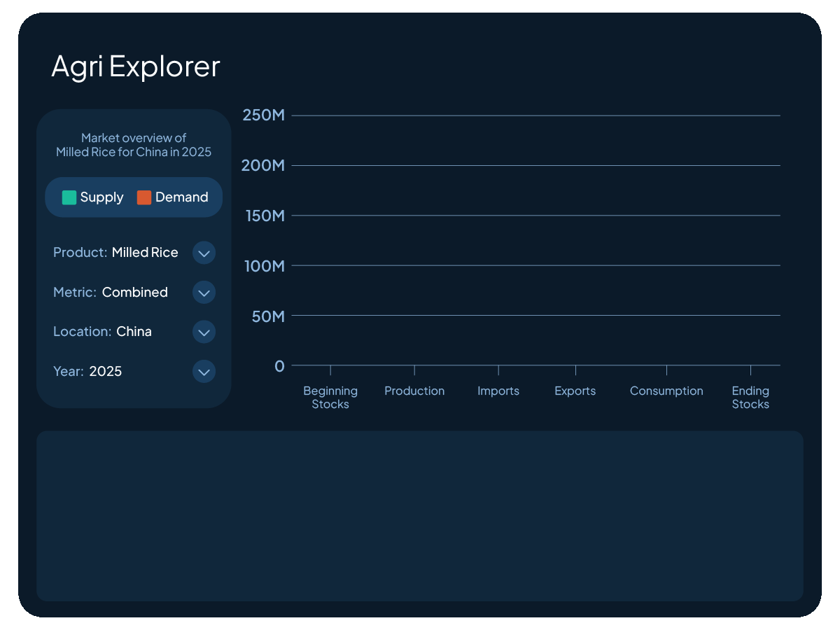The width and height of the screenshot is (840, 630).
Task: Select the Beginning Stocks axis category
Action: 330,398
